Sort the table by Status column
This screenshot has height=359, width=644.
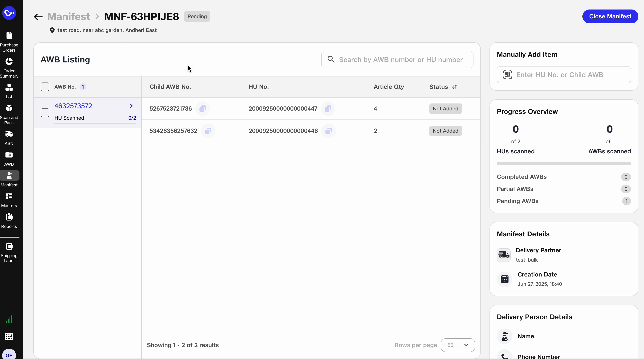[455, 87]
